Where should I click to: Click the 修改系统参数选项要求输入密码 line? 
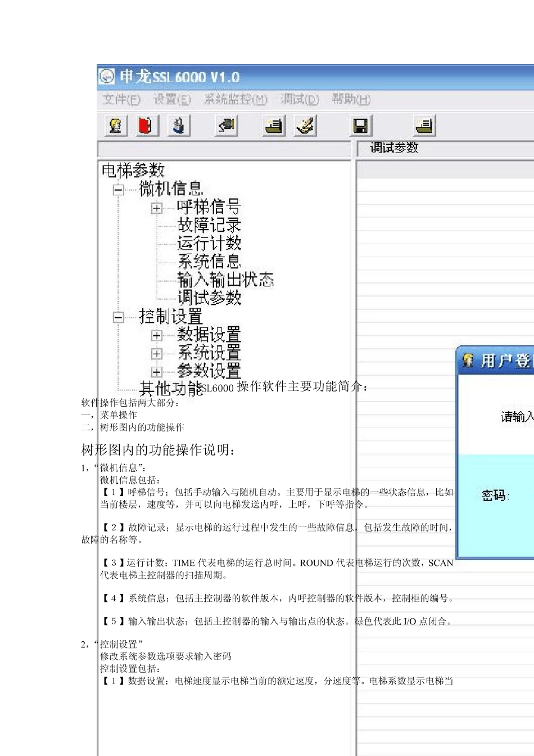[x=166, y=656]
